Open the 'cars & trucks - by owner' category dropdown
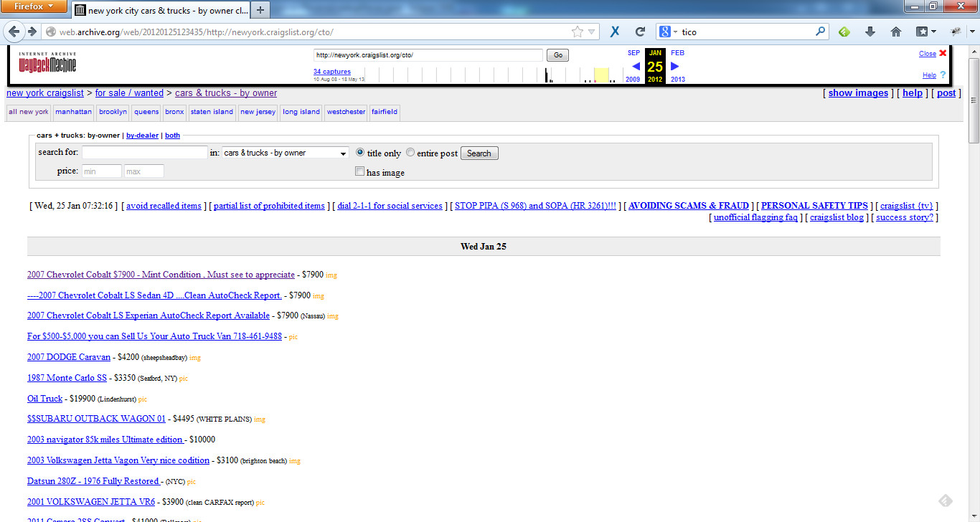Viewport: 980px width, 522px height. coord(285,153)
